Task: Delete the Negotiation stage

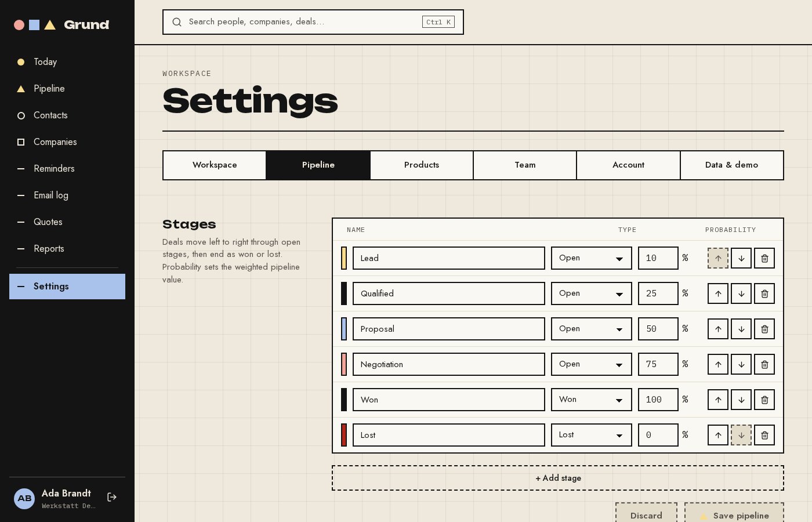Action: tap(764, 364)
